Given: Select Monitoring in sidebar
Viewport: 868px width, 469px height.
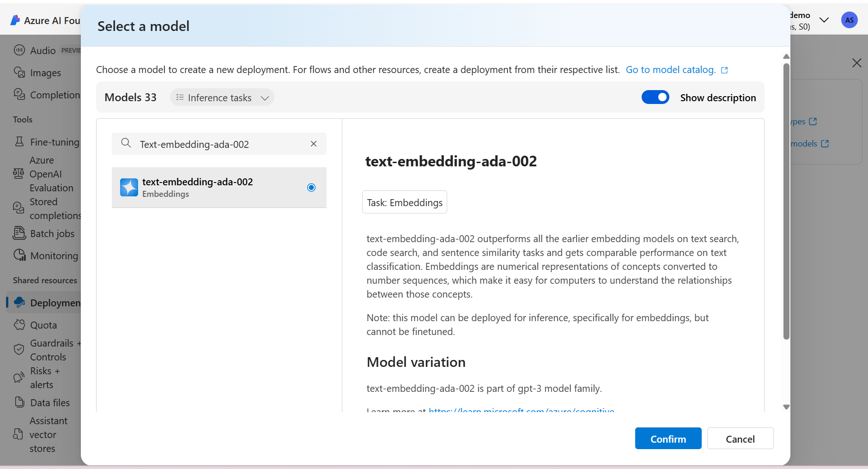Looking at the screenshot, I should [x=54, y=256].
